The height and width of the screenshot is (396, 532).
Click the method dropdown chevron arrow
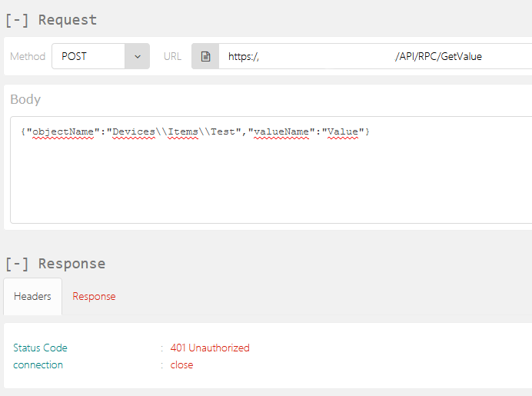click(x=137, y=56)
